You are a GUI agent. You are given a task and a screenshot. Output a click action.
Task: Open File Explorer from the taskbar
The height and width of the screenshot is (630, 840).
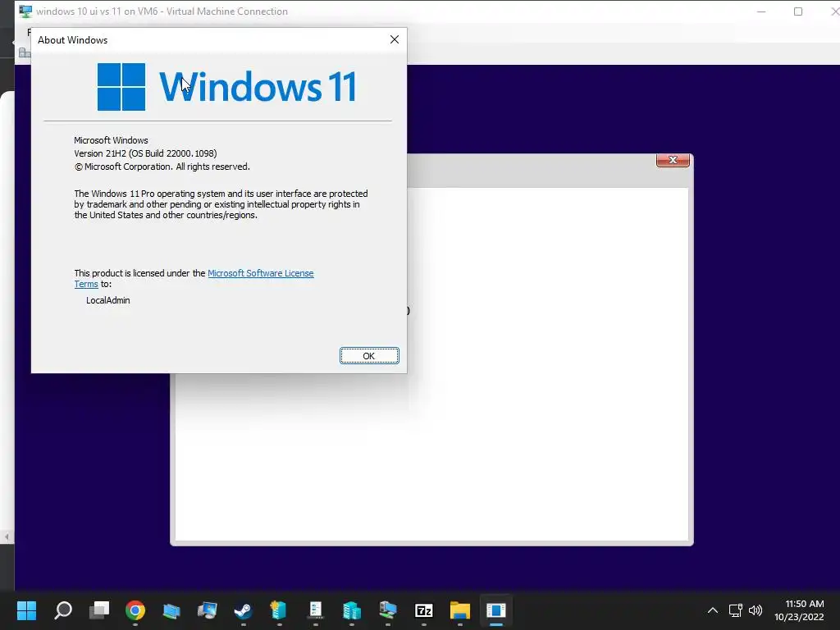click(x=459, y=610)
